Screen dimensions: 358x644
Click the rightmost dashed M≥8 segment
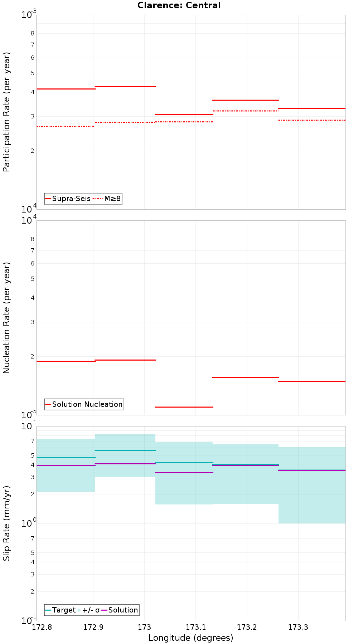(312, 120)
